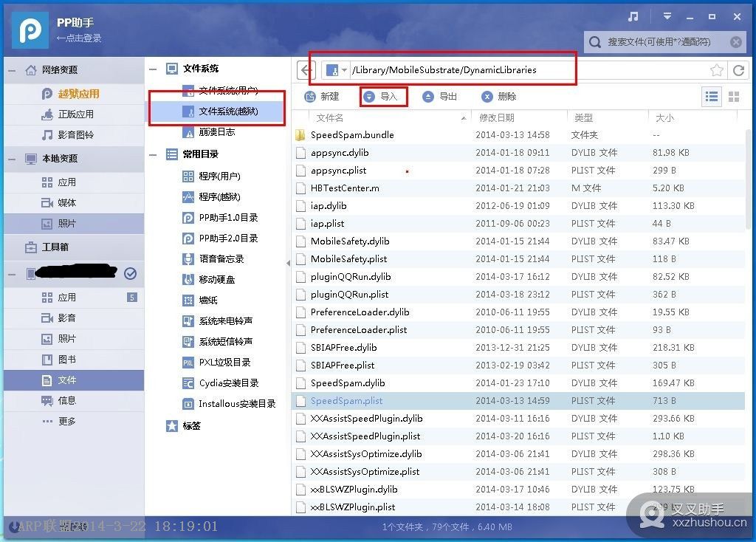Collapse the 网络资源 section
Image resolution: width=756 pixels, height=542 pixels.
12,70
